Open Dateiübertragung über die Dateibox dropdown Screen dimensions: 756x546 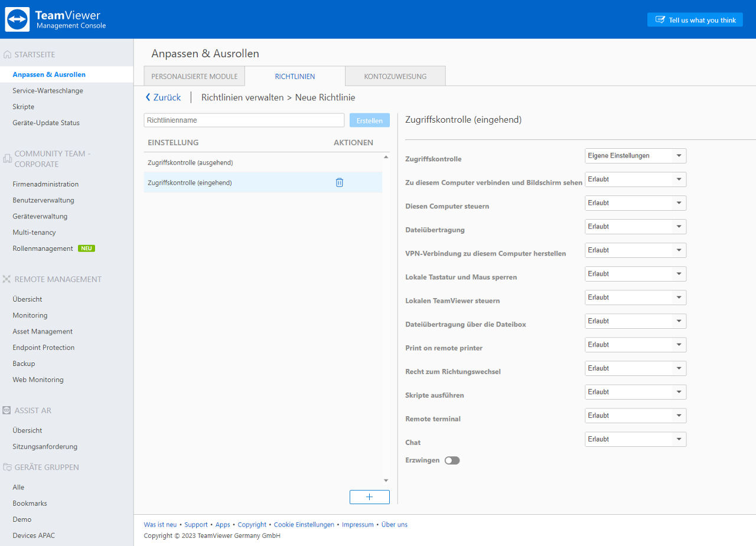pos(636,321)
